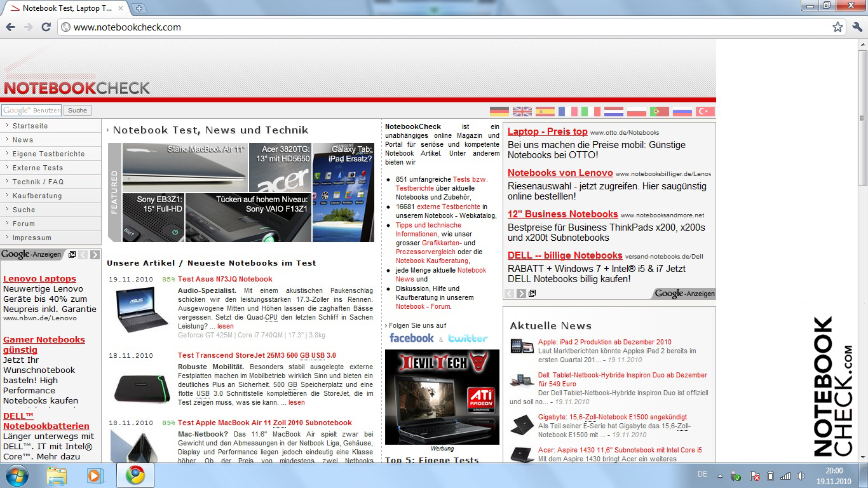Open the Forum menu item
Image resolution: width=868 pixels, height=488 pixels.
pyautogui.click(x=51, y=224)
